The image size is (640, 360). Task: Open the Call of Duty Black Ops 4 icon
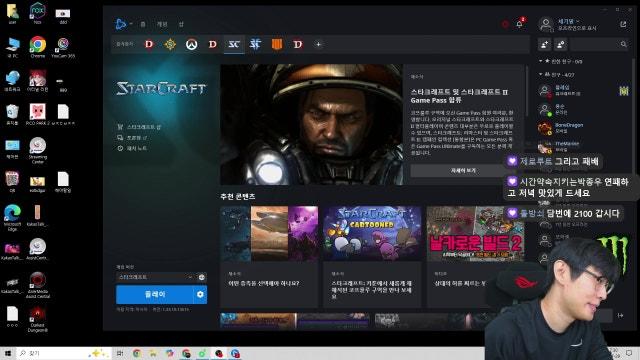click(x=277, y=44)
